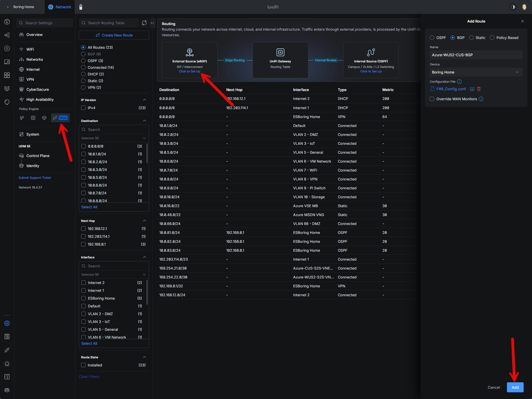Edit the Name field Azure-WUS2-CUS-BGP
The image size is (532, 399).
476,55
